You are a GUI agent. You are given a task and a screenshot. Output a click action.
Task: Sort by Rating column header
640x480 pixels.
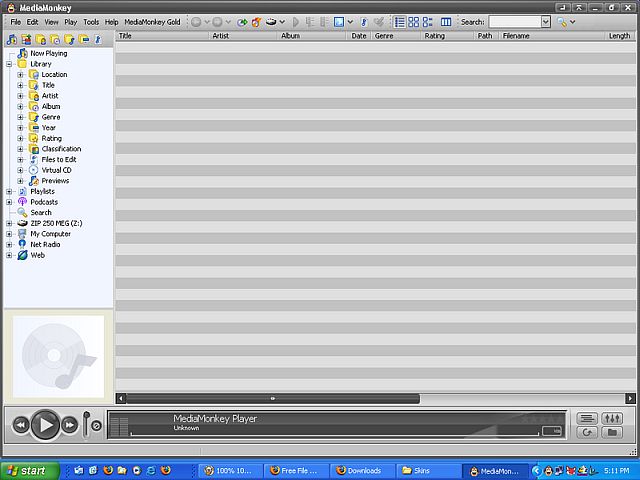pos(447,36)
